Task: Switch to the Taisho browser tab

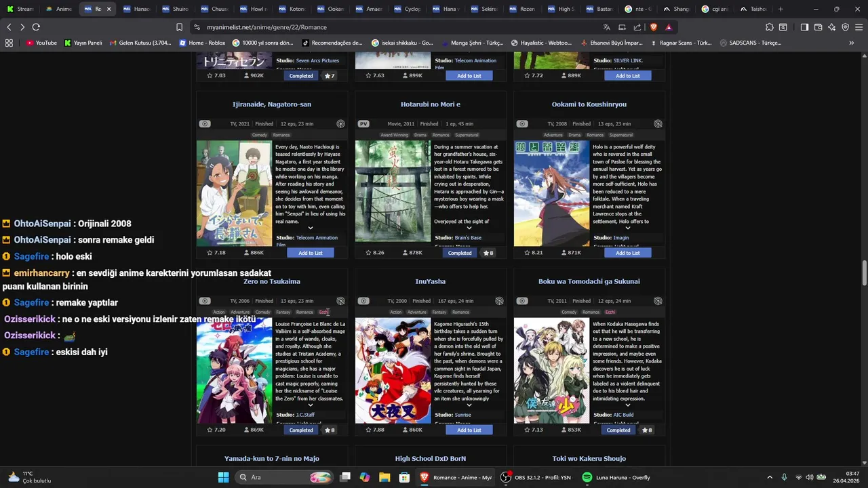Action: point(754,9)
